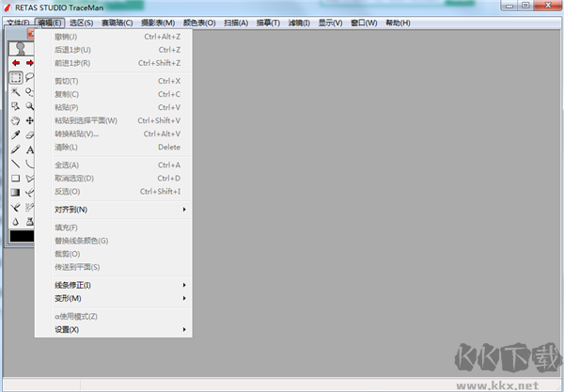The image size is (564, 392).
Task: Choose 裁剪(O) menu entry
Action: pos(114,254)
